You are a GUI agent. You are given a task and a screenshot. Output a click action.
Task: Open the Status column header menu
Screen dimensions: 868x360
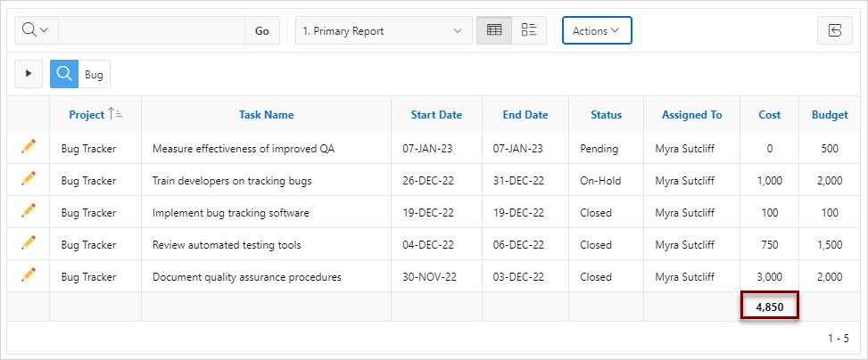pos(606,114)
